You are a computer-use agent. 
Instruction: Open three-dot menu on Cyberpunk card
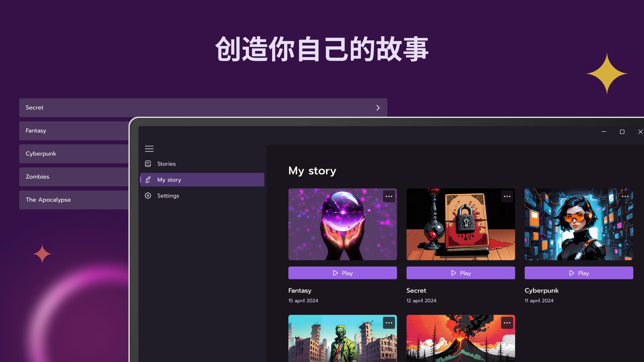point(625,196)
